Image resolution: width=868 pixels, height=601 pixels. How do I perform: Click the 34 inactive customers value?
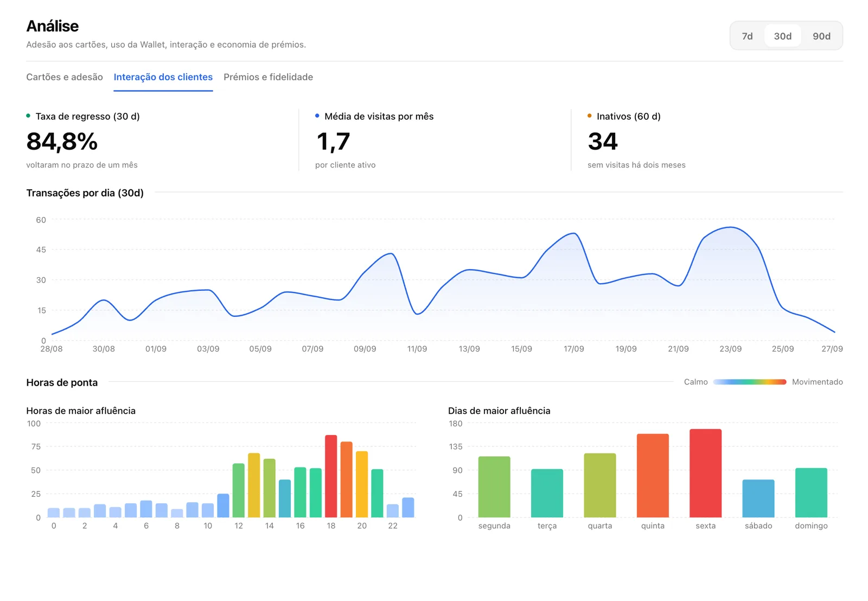[603, 142]
